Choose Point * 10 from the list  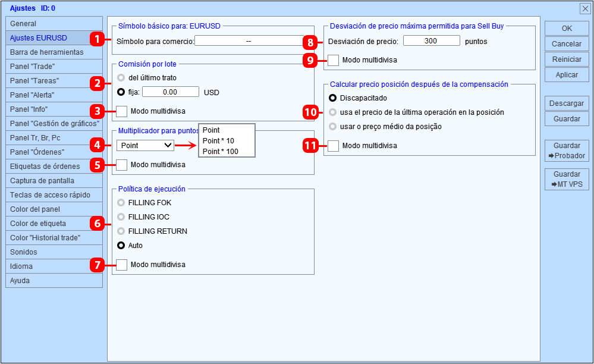tap(218, 141)
